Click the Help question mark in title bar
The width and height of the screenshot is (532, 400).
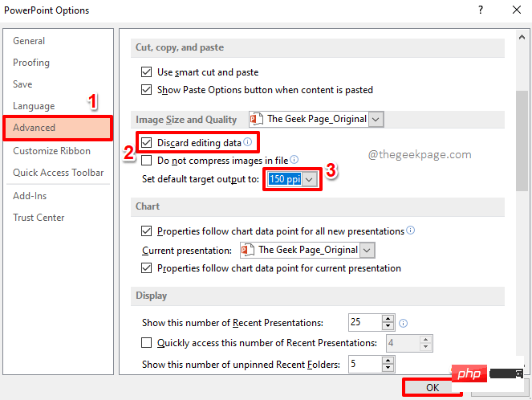[x=481, y=10]
